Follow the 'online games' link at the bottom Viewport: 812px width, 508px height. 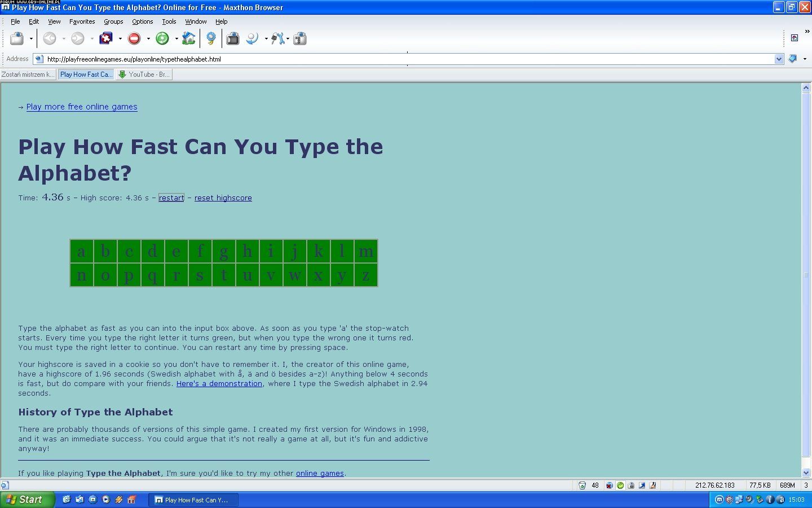tap(320, 473)
